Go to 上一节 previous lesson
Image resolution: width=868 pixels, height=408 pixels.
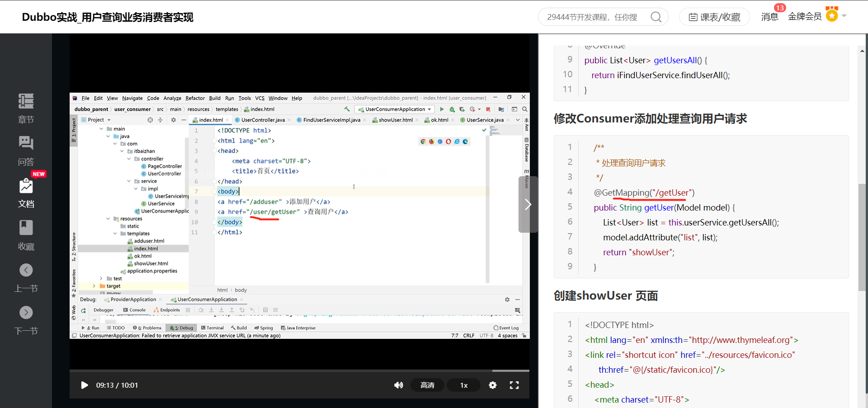(26, 278)
